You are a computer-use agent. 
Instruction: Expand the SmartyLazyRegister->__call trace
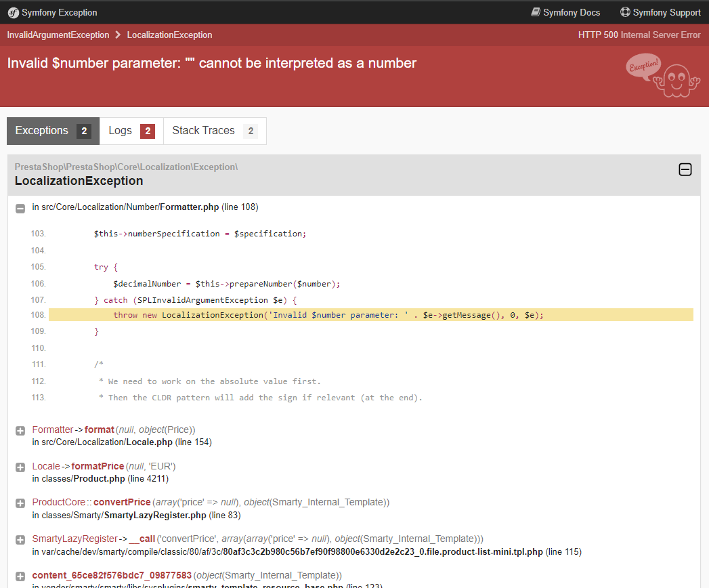click(20, 540)
